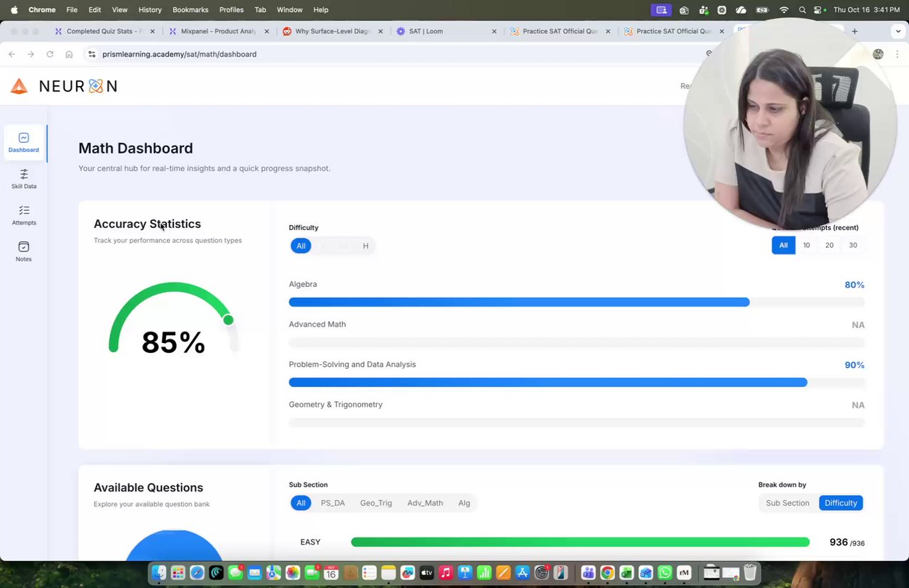909x588 pixels.
Task: Limit recent attempts to 20
Action: 829,245
